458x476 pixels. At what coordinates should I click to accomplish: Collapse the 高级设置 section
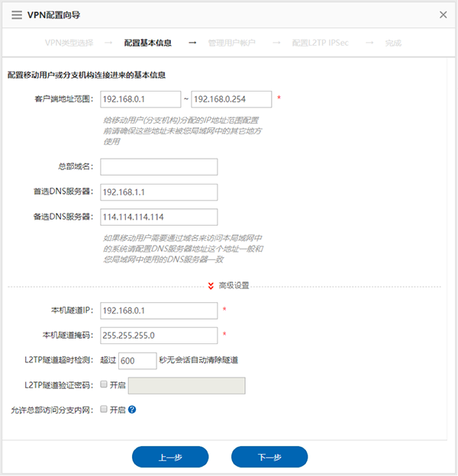pos(228,285)
